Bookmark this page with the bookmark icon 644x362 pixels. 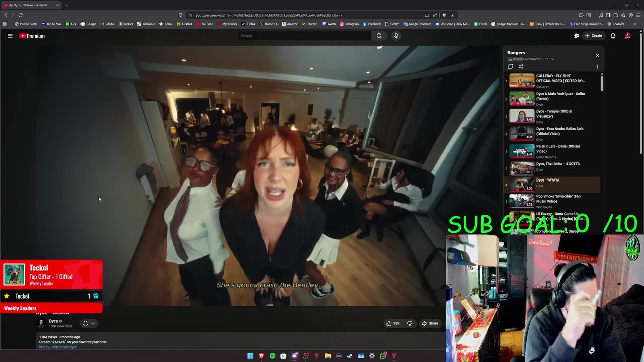click(180, 15)
